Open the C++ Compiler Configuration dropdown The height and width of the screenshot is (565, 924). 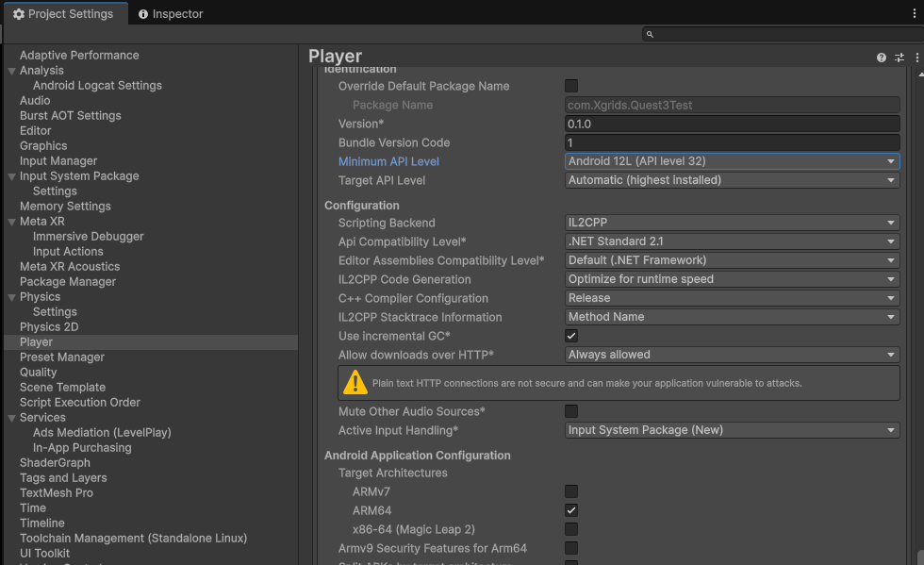pyautogui.click(x=732, y=298)
